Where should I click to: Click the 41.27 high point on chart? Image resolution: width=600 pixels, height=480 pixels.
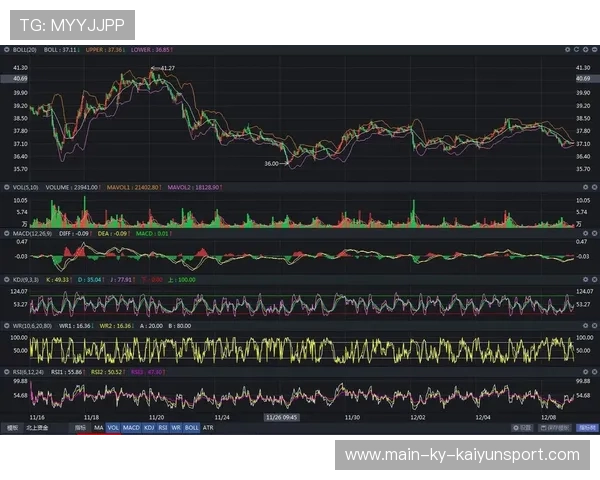click(x=153, y=69)
